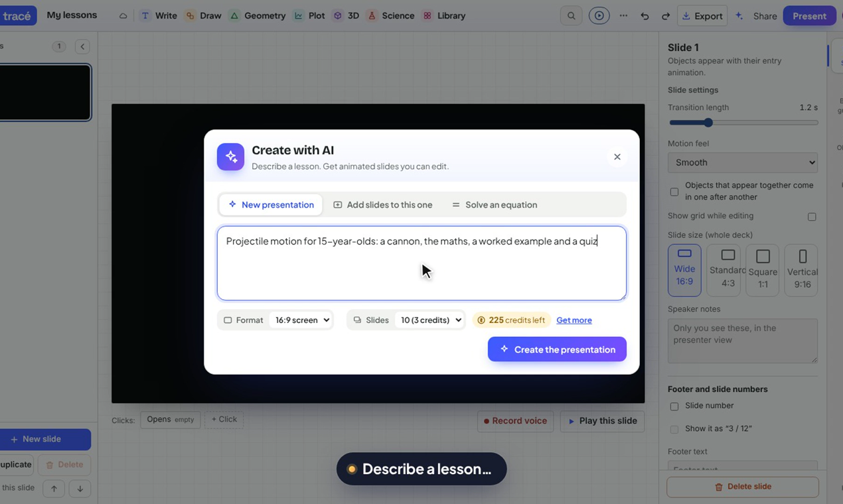Redo the last action

[666, 16]
